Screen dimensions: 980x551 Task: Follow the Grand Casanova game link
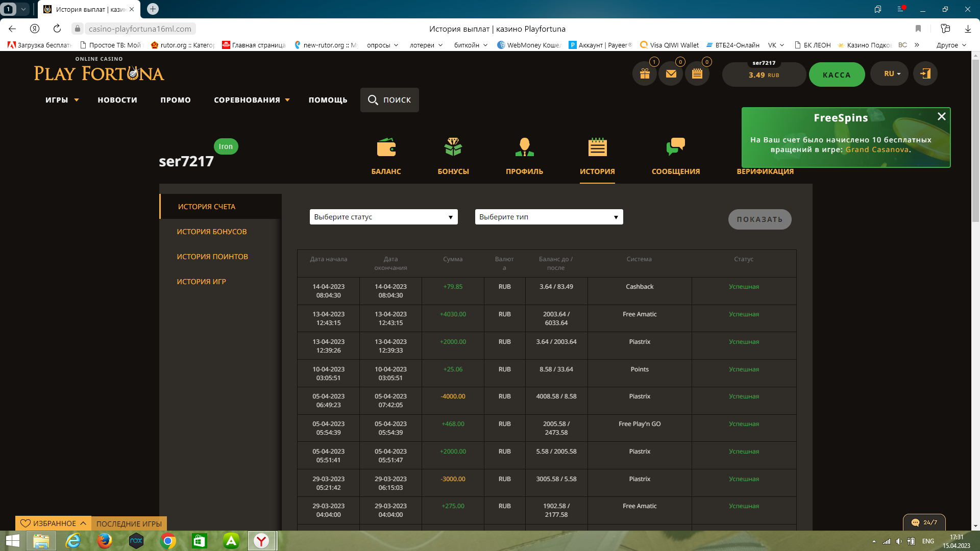[x=876, y=149]
